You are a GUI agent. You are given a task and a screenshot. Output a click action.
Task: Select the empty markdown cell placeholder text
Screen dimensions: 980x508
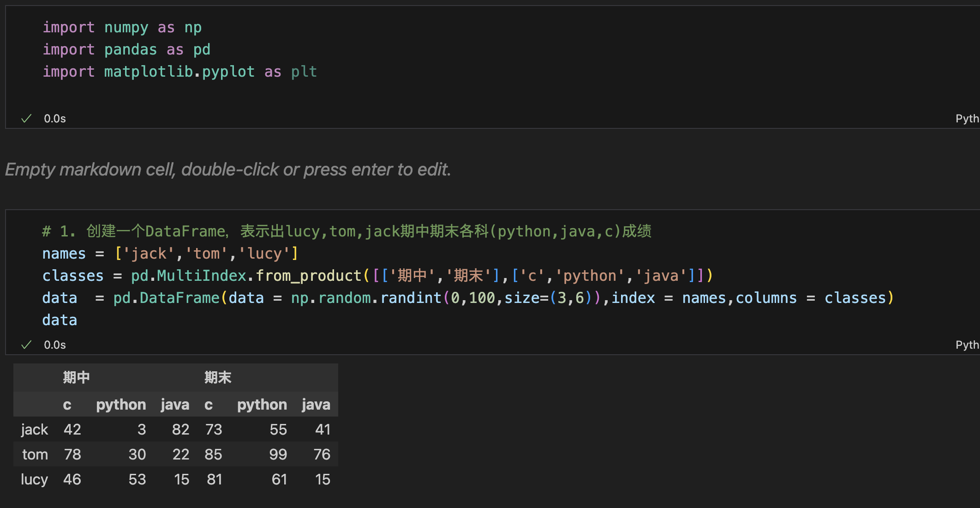pos(228,169)
